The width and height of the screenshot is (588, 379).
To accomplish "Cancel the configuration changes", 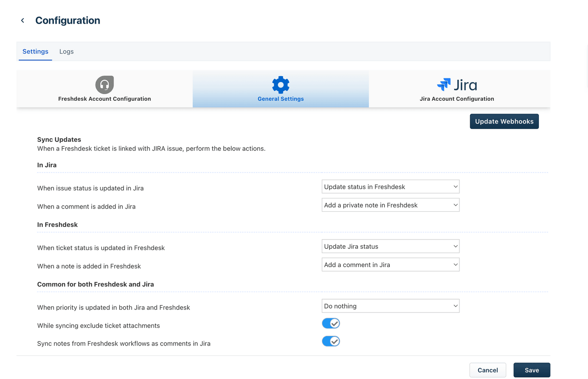I will (488, 370).
